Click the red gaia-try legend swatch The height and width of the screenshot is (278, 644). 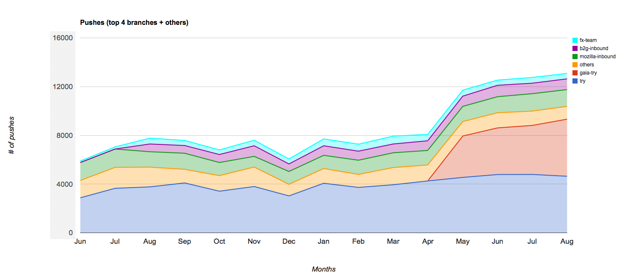575,73
